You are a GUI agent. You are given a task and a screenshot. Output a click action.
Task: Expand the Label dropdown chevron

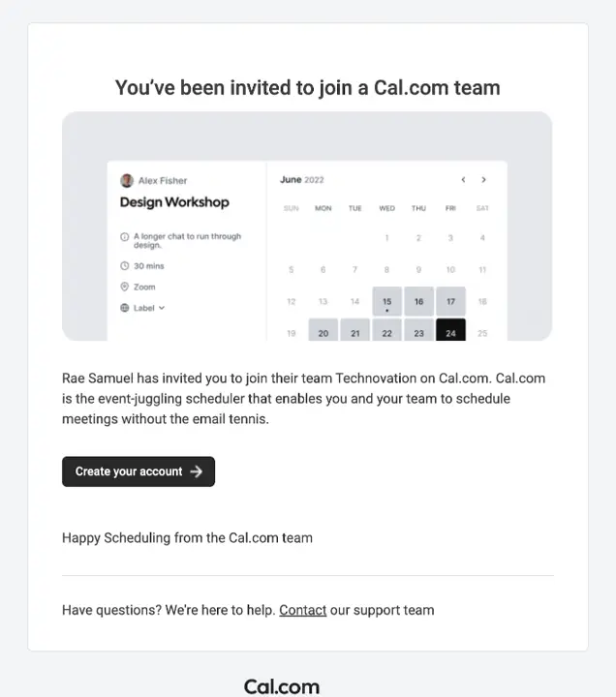tap(162, 308)
